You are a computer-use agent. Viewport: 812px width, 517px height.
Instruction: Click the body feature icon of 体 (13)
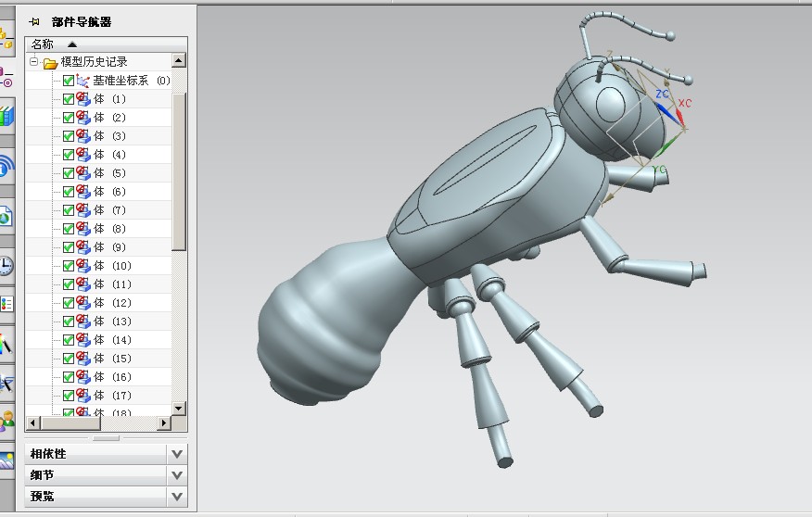coord(83,322)
